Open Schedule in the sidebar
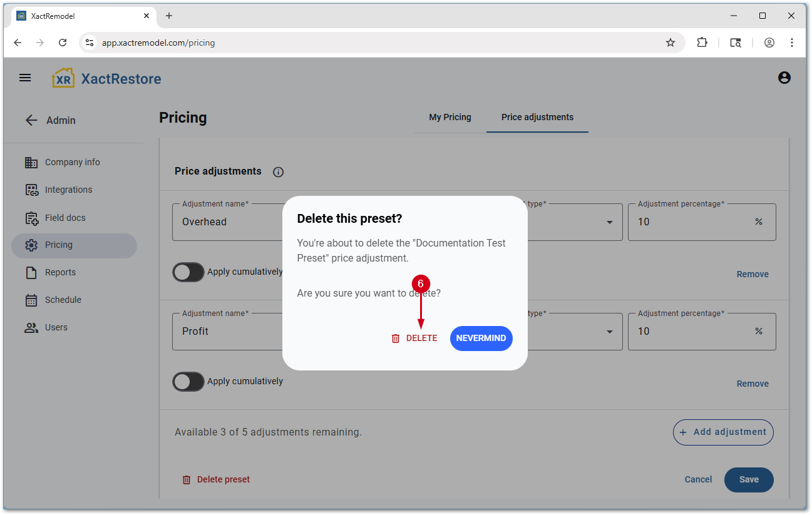Viewport: 812px width, 515px height. pos(63,300)
